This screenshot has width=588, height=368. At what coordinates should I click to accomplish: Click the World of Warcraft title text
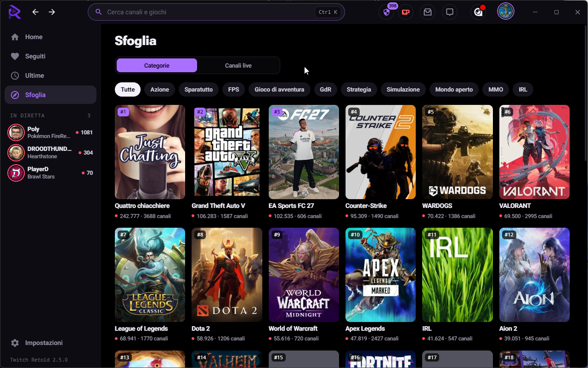click(293, 328)
